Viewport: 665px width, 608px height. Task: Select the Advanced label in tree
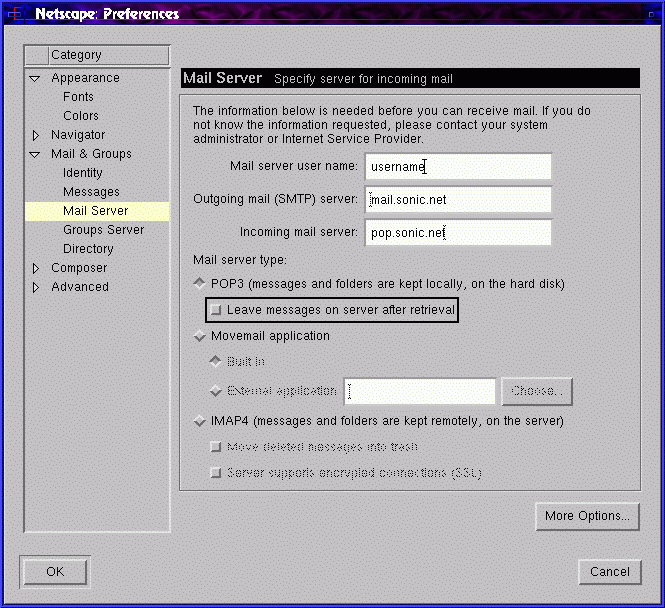80,287
